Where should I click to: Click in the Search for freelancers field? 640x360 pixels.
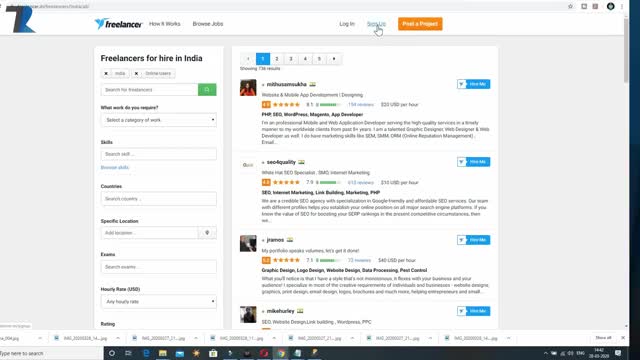point(149,89)
